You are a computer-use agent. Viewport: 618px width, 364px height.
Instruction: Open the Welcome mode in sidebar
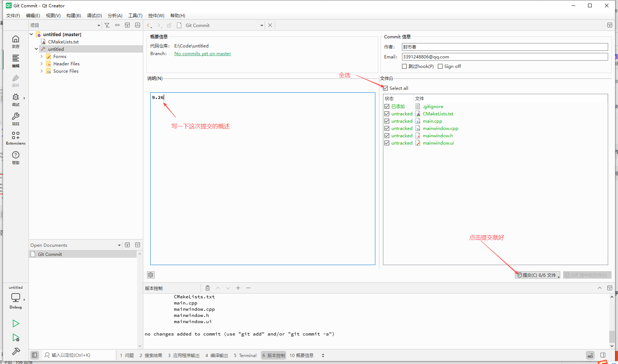coord(16,42)
